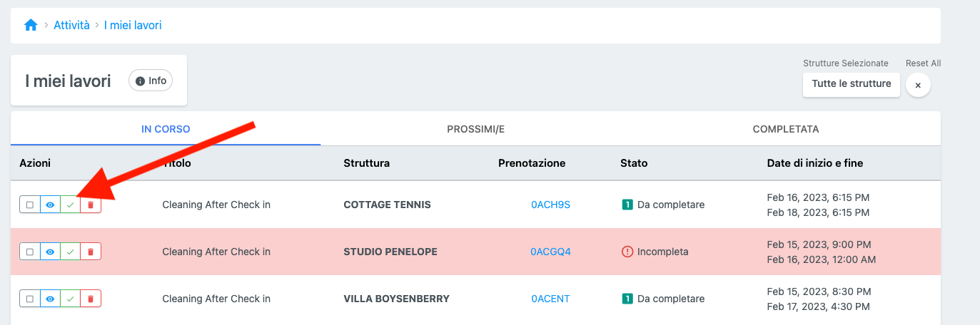View the STUDIO PENELOPE job eye icon

click(50, 252)
